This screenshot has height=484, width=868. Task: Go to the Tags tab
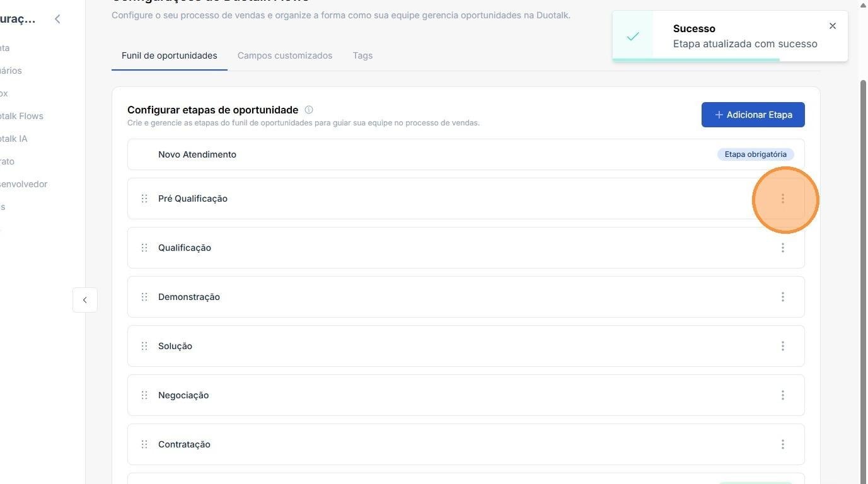(362, 55)
